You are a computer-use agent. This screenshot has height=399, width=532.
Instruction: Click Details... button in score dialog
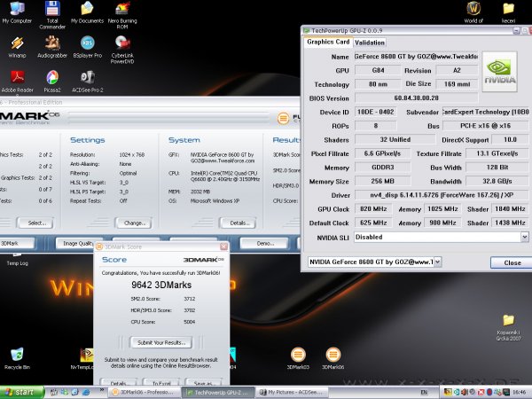119,382
